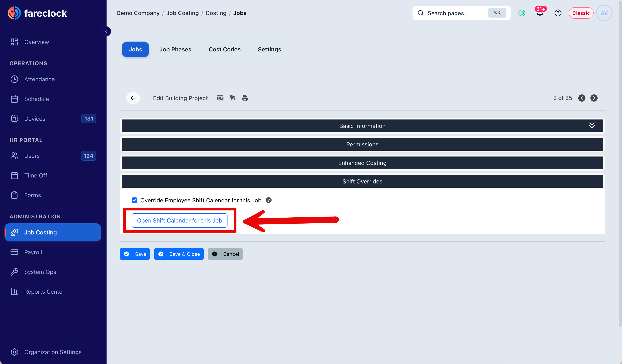The width and height of the screenshot is (622, 364).
Task: Click the ID card icon near title
Action: click(x=220, y=98)
